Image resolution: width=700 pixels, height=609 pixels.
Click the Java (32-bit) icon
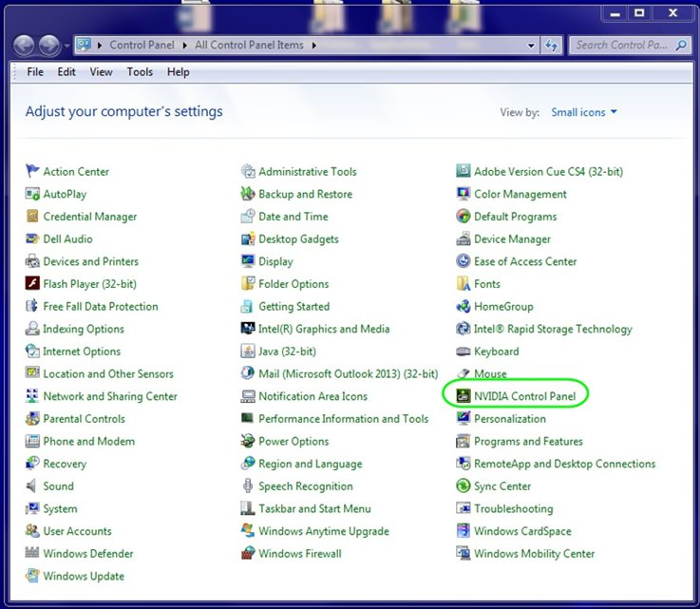(x=248, y=351)
